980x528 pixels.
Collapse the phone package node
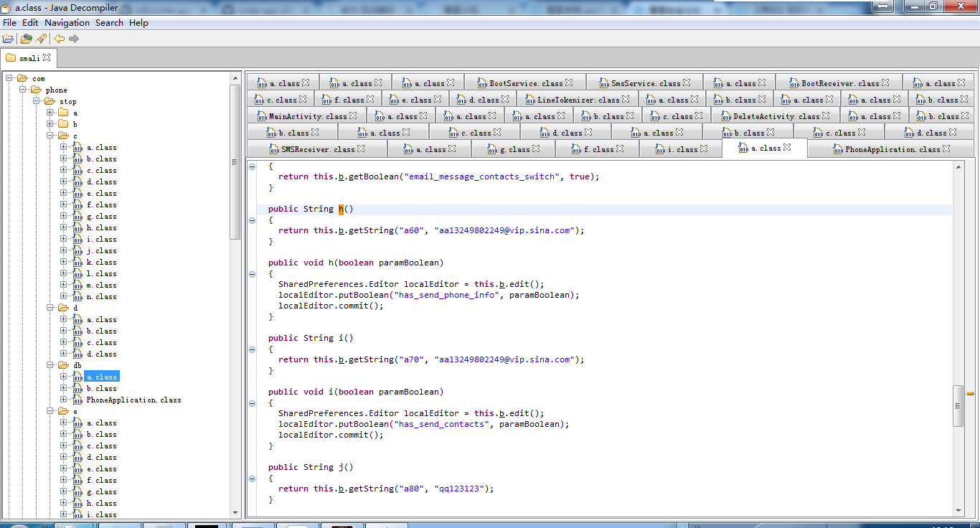pyautogui.click(x=23, y=90)
